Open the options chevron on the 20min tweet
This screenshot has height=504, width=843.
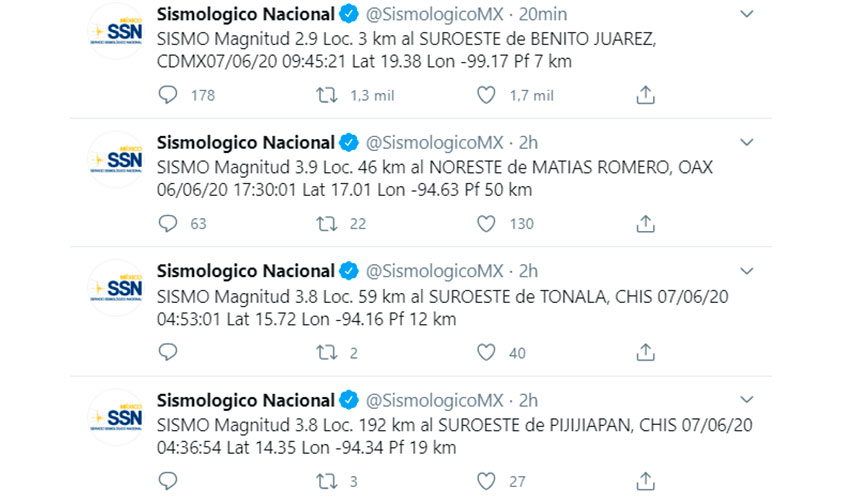point(746,14)
